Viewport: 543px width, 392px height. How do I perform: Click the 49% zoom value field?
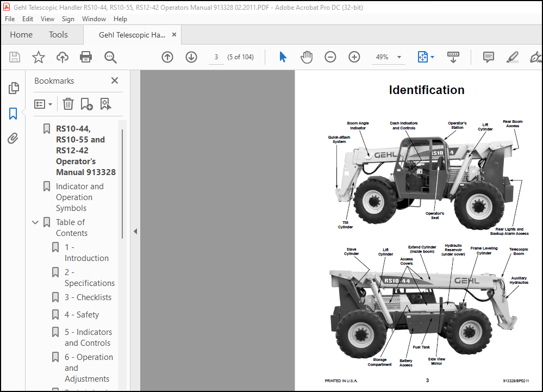382,57
